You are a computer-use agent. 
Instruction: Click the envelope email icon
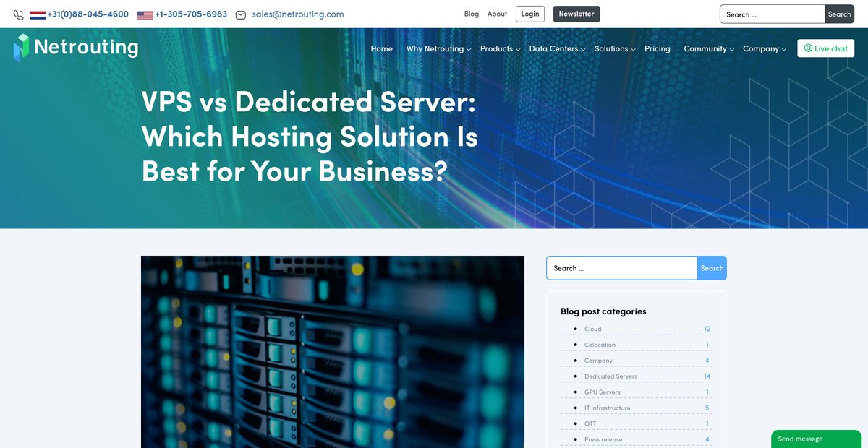pyautogui.click(x=241, y=14)
